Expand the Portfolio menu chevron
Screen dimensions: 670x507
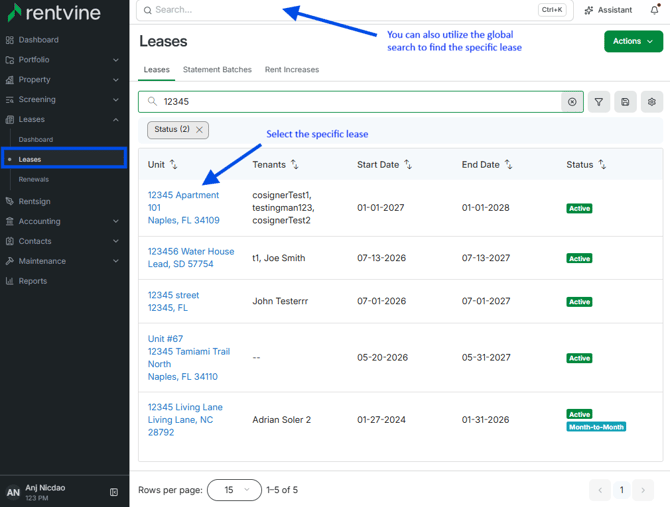tap(116, 60)
